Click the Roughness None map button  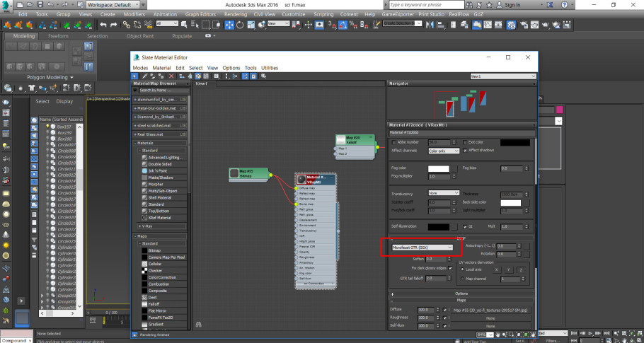(490, 318)
